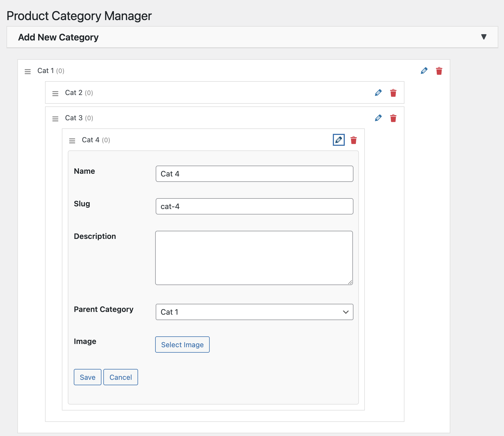Click the Slug input field
This screenshot has height=436, width=504.
[254, 206]
